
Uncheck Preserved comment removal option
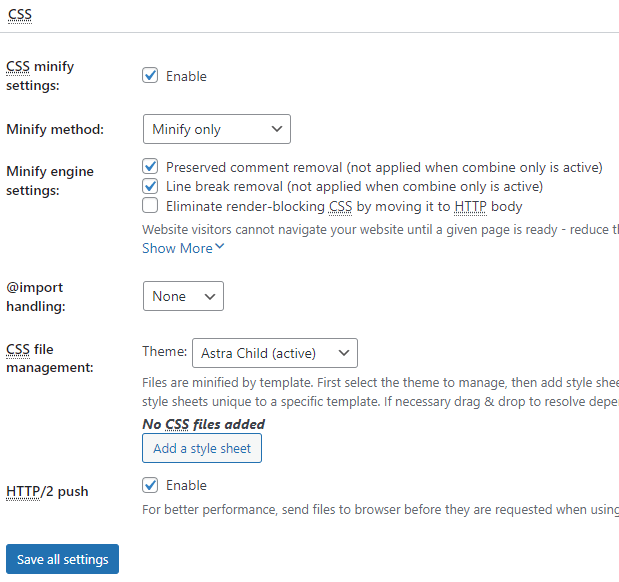coord(150,167)
